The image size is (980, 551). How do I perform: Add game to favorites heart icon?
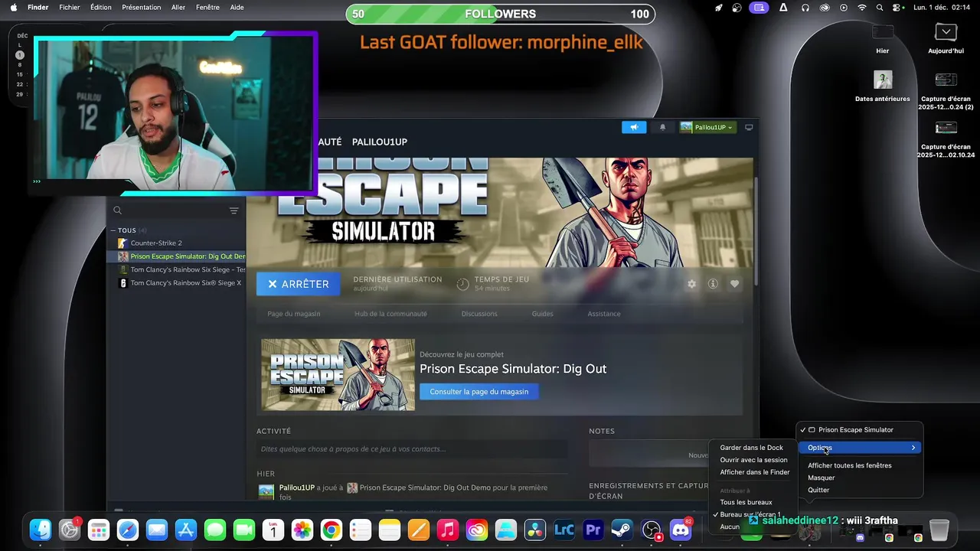734,284
